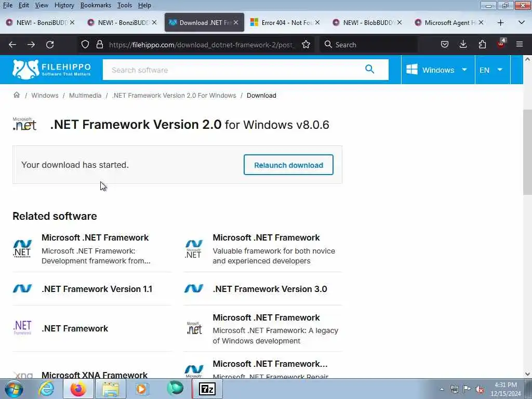Open Multimedia breadcrumb link

click(x=85, y=96)
